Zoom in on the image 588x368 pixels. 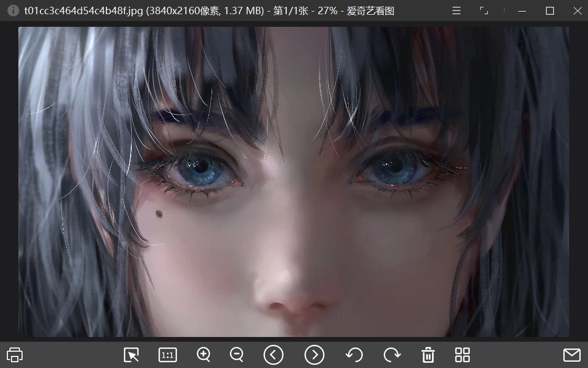click(x=203, y=354)
